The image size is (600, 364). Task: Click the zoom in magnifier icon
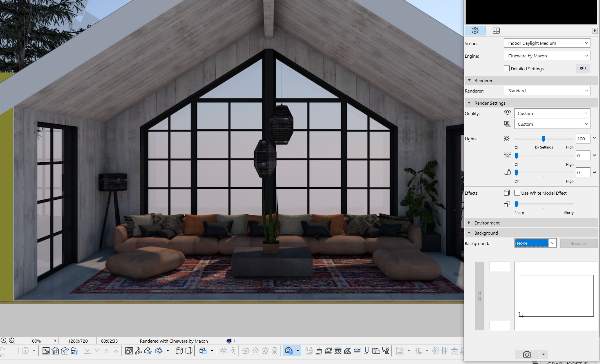pos(4,341)
